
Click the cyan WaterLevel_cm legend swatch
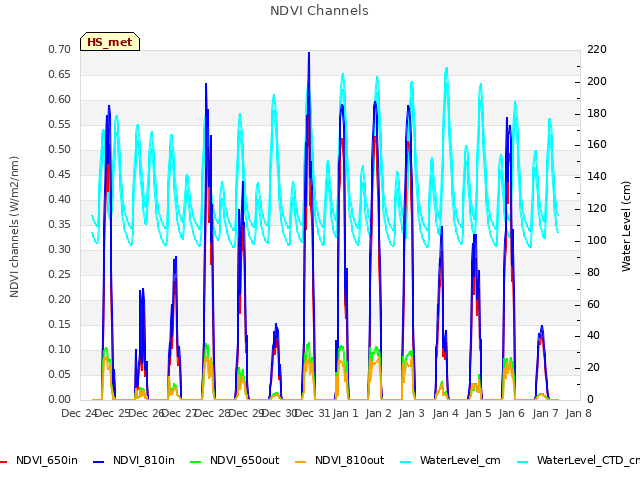click(406, 462)
